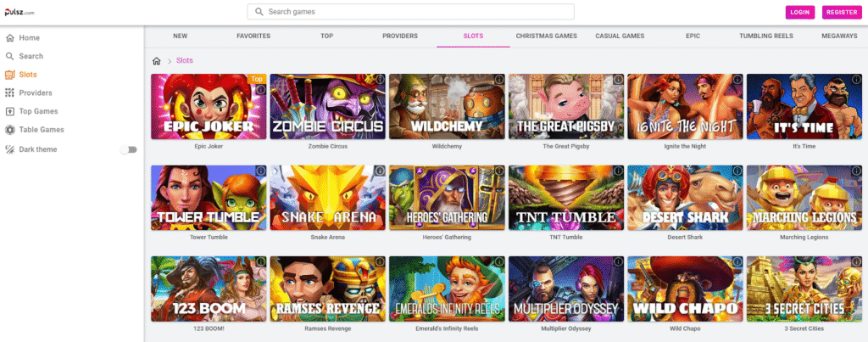The image size is (868, 342).
Task: Open info icon on Wild Chapo card
Action: 737,261
